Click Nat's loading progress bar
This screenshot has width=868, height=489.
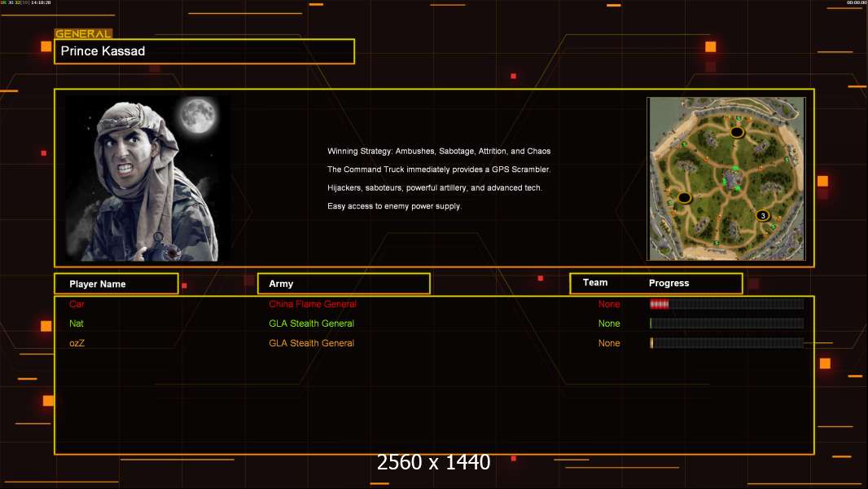point(727,323)
